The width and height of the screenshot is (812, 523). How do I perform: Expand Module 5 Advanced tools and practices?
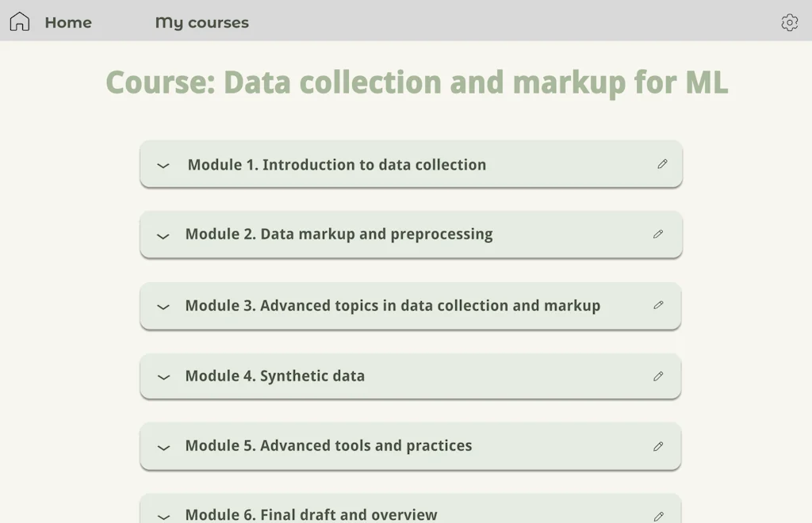tap(163, 447)
